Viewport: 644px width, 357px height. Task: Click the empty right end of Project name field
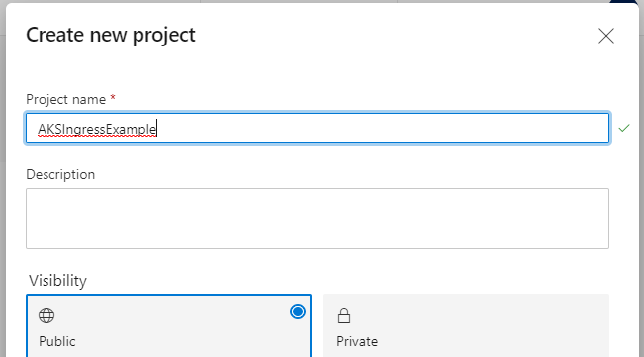coord(534,128)
